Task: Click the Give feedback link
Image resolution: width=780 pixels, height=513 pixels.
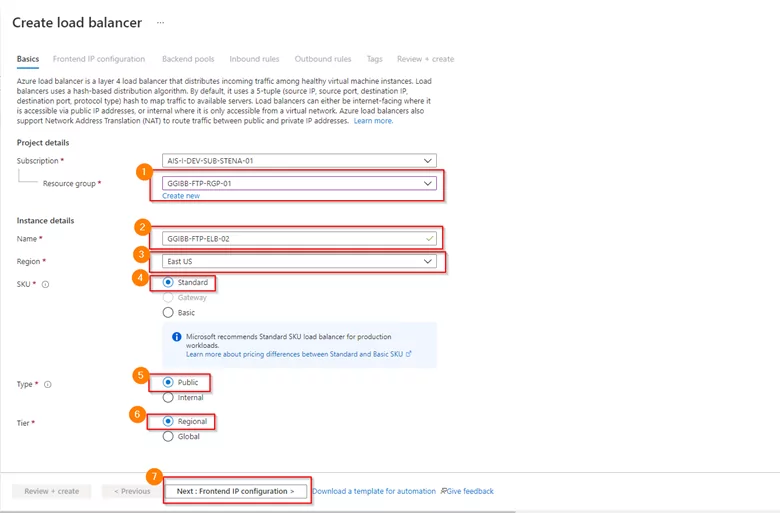Action: [x=470, y=491]
